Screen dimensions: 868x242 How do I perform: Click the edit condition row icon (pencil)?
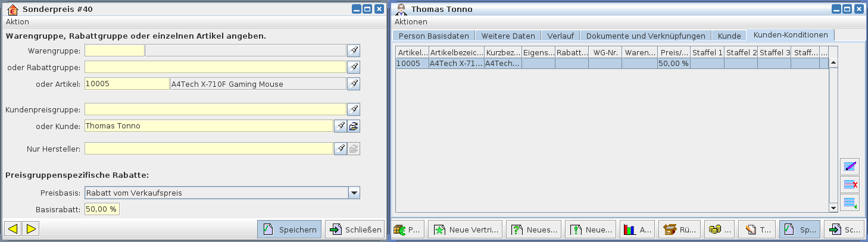[850, 167]
